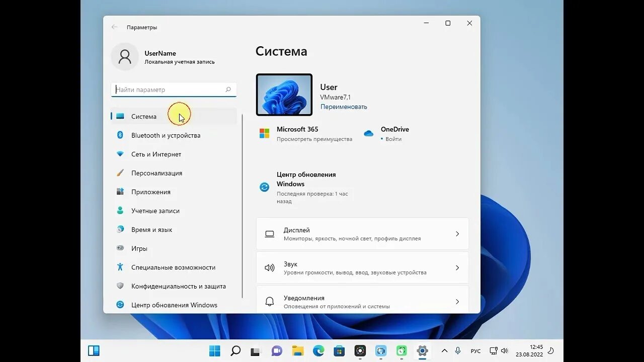Image resolution: width=644 pixels, height=362 pixels.
Task: Click the moon focus assist icon
Action: pos(551,351)
